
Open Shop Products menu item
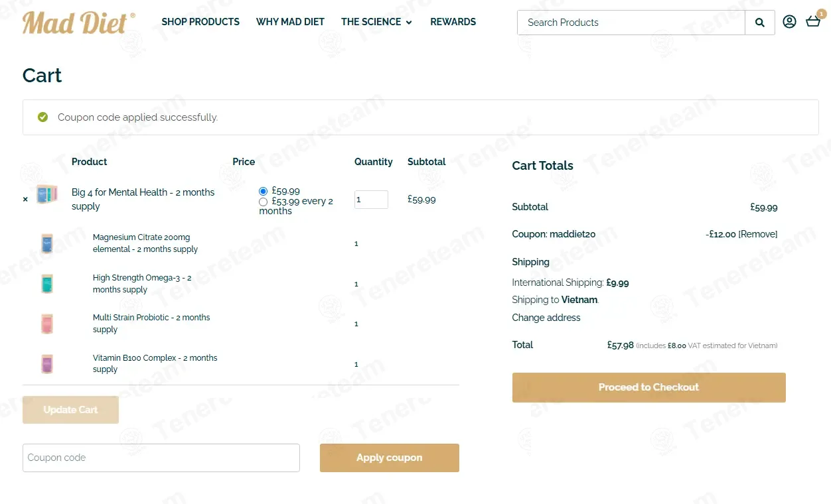point(200,22)
